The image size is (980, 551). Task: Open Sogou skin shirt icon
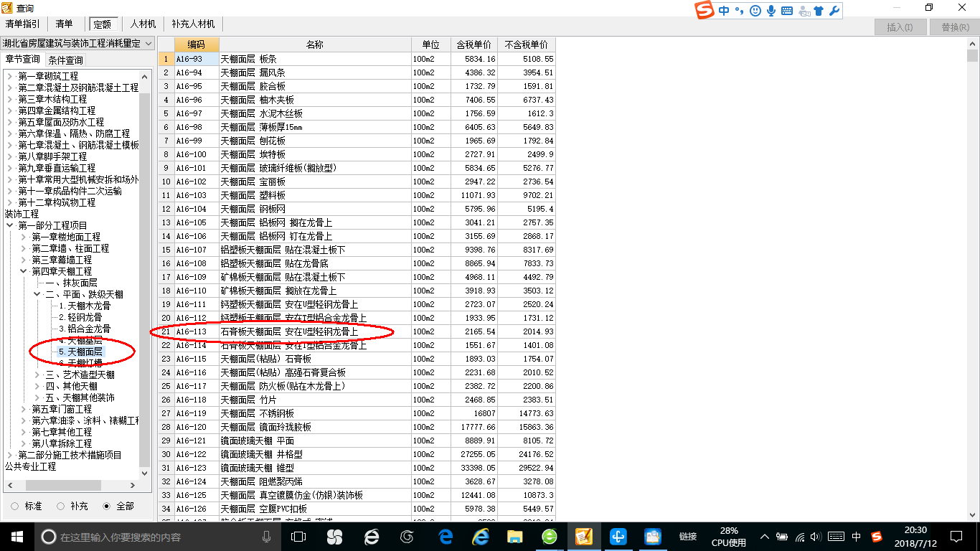819,11
